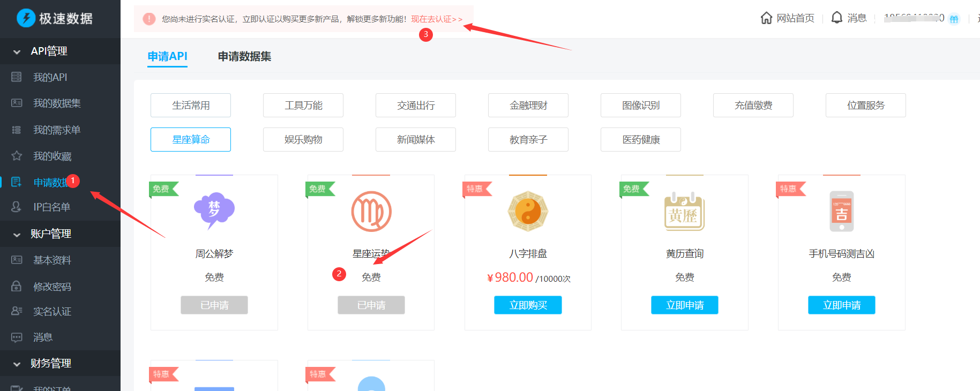Image resolution: width=980 pixels, height=391 pixels.
Task: Click the 修改密码 lock icon
Action: 17,287
